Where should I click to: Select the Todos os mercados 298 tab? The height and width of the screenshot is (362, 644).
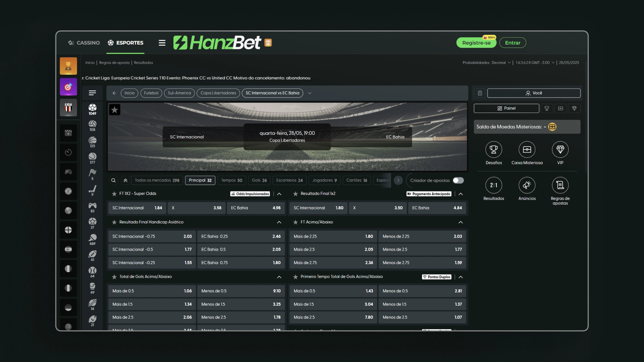[x=157, y=180]
